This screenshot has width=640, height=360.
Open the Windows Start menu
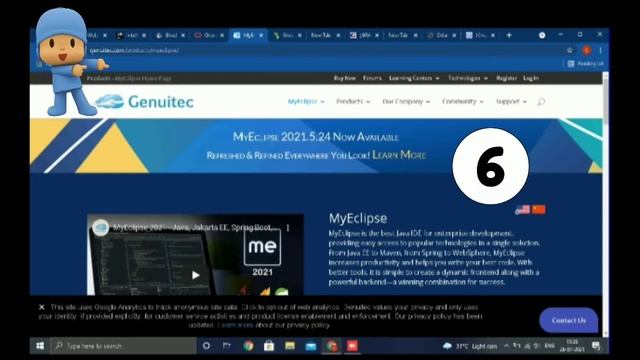pyautogui.click(x=40, y=346)
